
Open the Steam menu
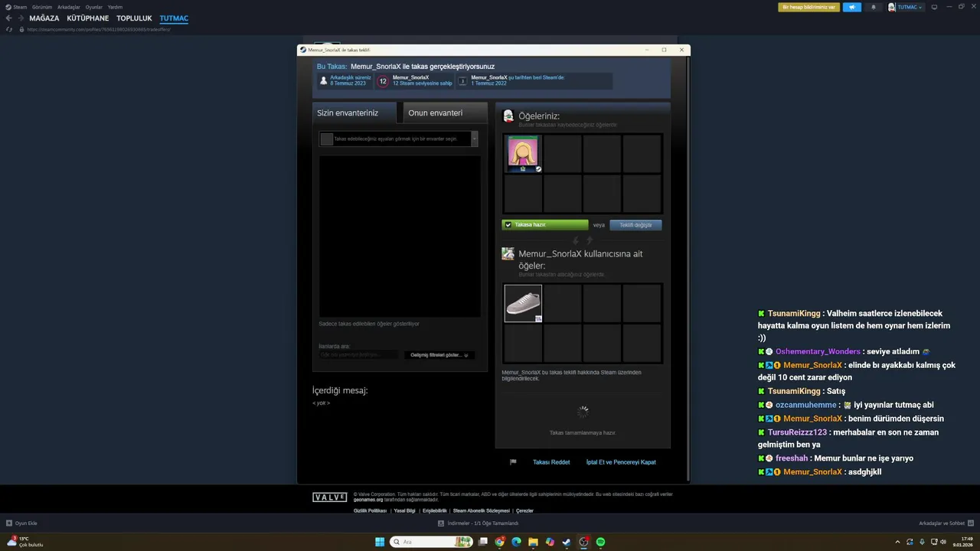17,7
